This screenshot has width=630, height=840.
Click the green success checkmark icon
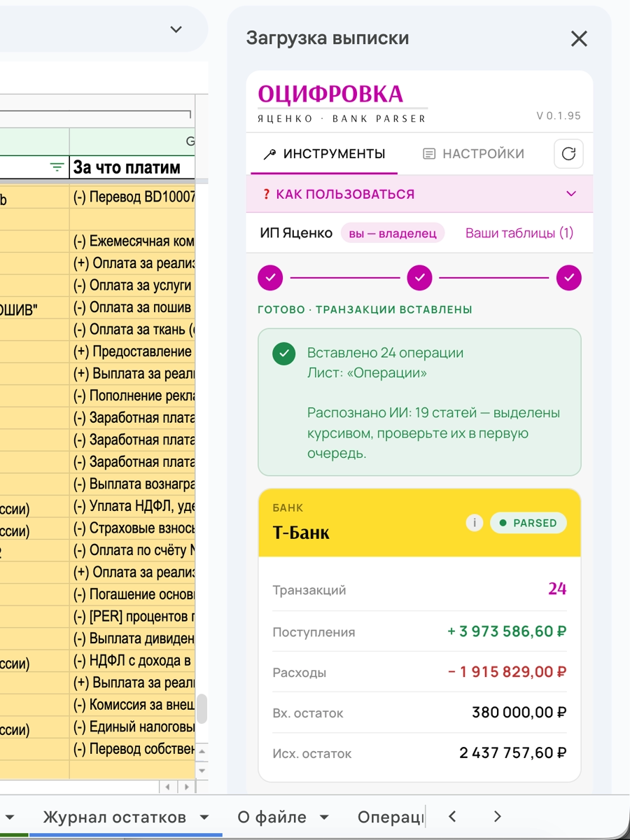(283, 353)
